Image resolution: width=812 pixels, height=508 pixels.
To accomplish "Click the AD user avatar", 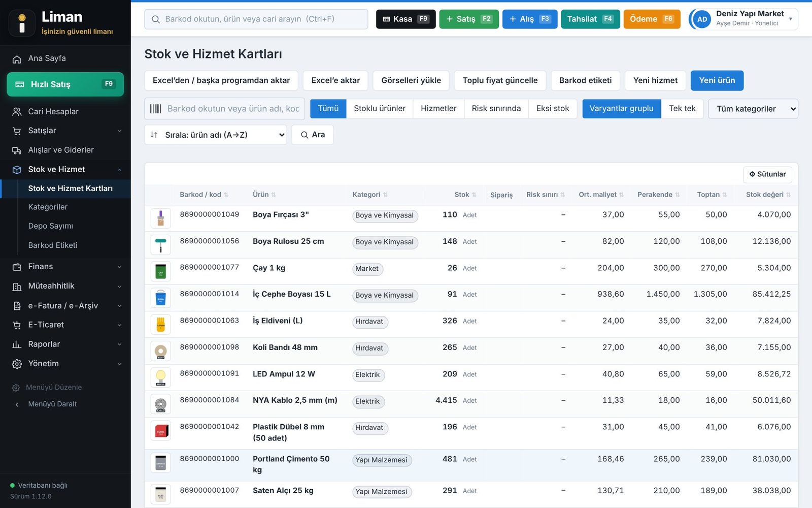I will 702,19.
